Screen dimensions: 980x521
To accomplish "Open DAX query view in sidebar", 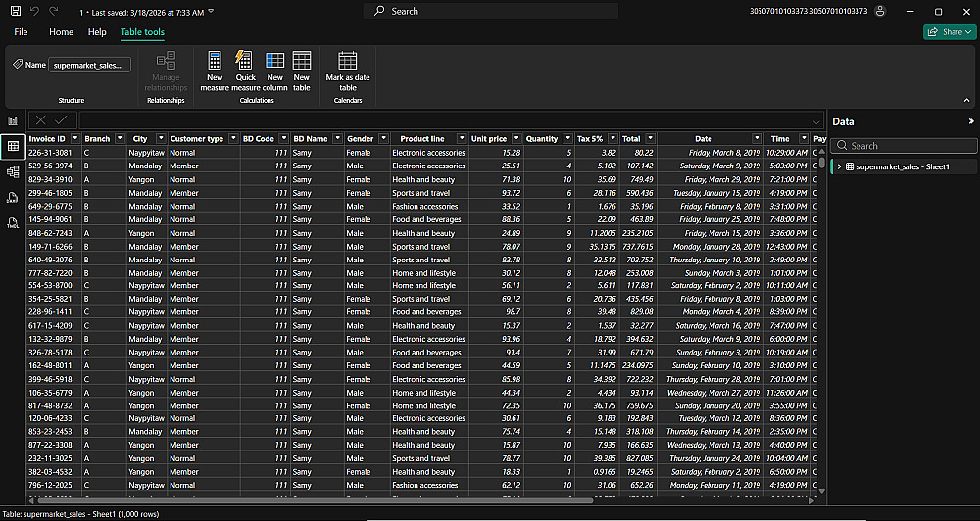I will click(x=13, y=198).
